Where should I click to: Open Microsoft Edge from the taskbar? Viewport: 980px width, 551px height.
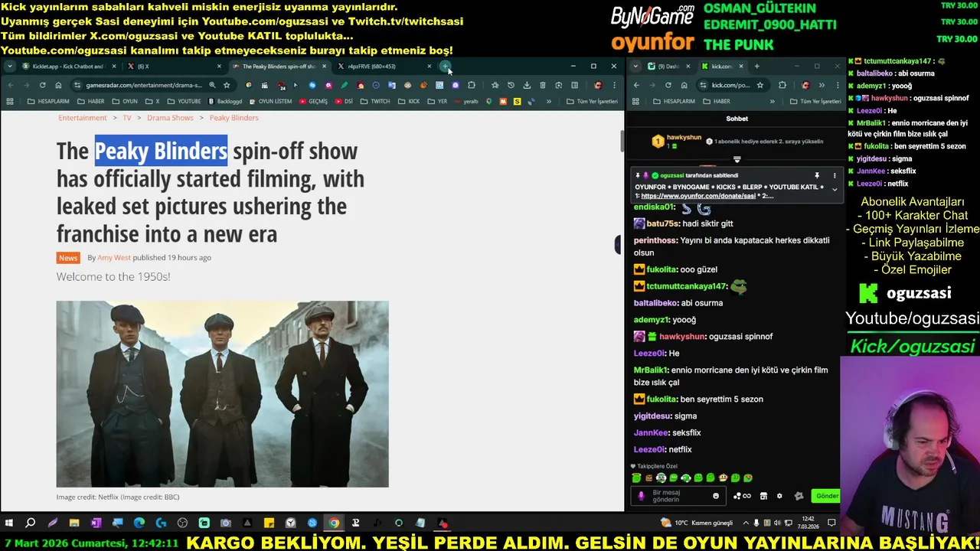tap(139, 523)
